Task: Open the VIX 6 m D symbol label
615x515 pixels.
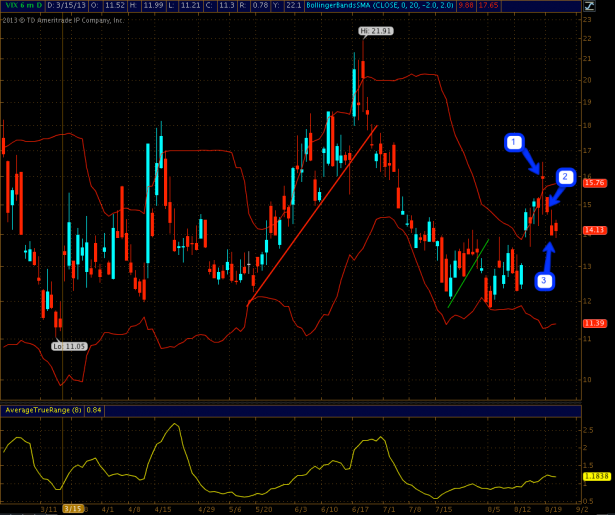Action: [18, 5]
